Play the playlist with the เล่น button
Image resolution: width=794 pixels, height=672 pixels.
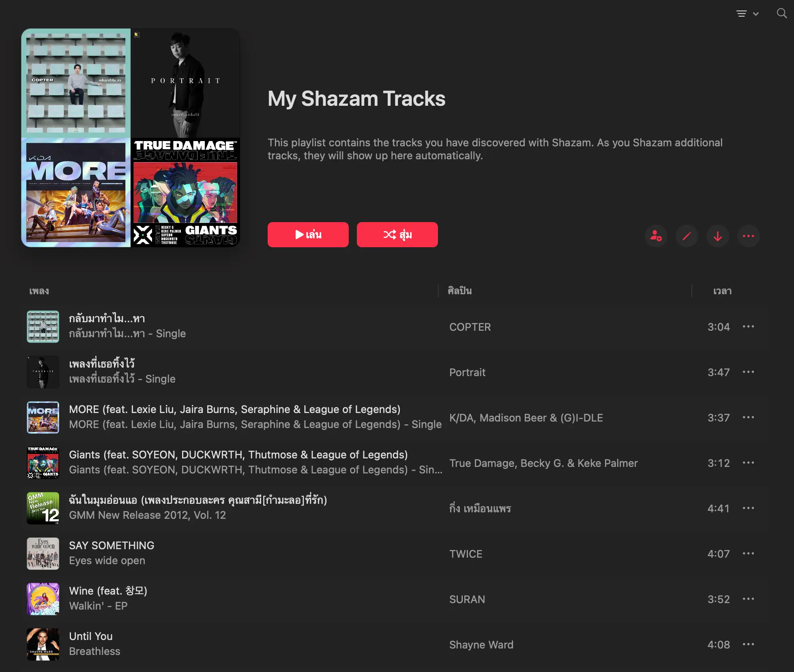(308, 235)
